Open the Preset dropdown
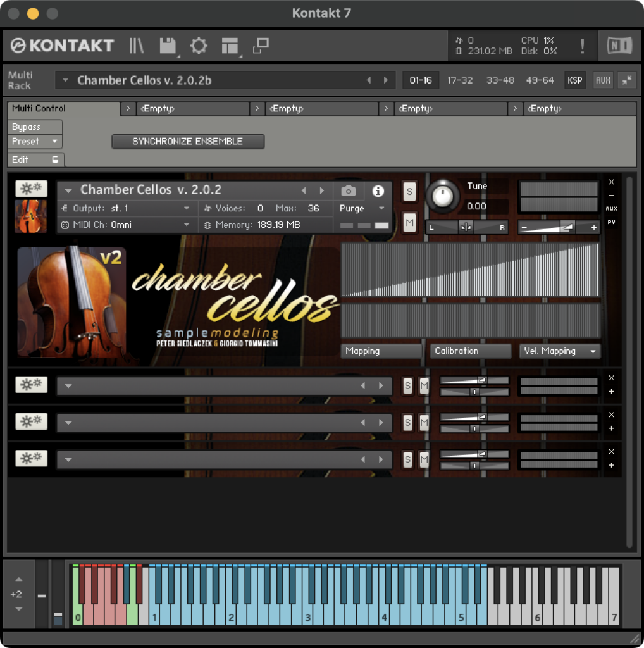Screen dimensions: 644x648 coord(35,141)
